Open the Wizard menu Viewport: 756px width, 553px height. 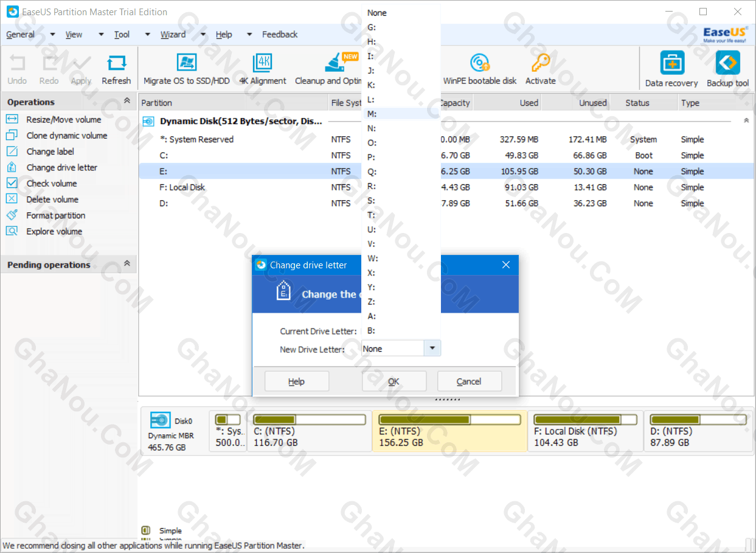[173, 35]
